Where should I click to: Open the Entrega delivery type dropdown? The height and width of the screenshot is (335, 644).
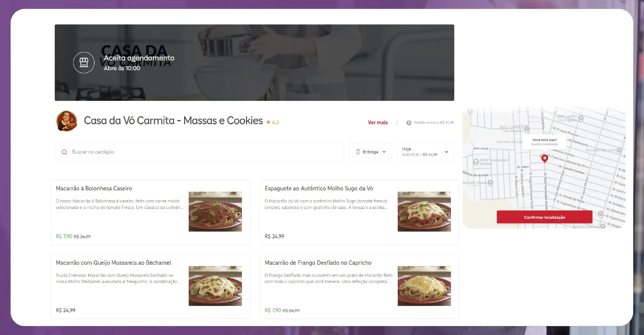(x=370, y=152)
